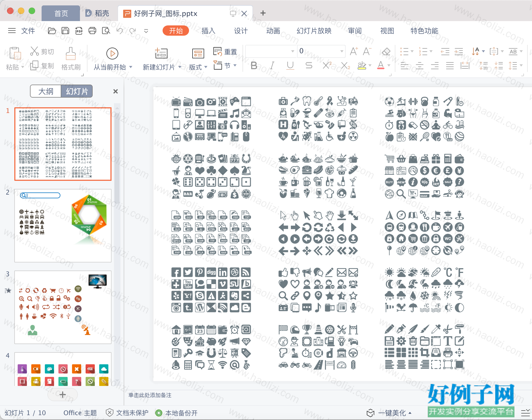Switch to 设计 ribbon tab
Screen dimensions: 532x420
(x=241, y=31)
